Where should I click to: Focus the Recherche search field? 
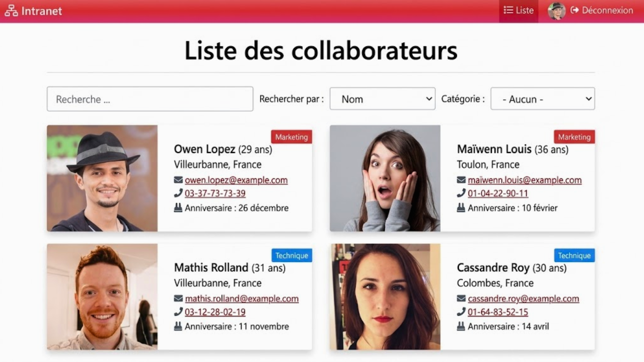(x=150, y=99)
